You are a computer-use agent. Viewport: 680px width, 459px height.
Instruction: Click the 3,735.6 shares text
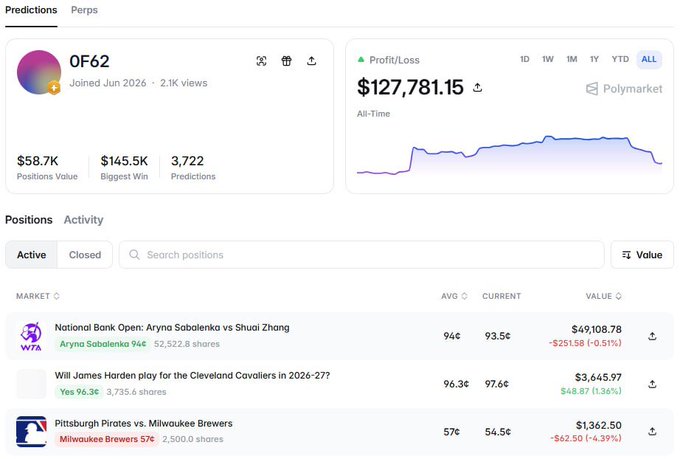coord(136,392)
